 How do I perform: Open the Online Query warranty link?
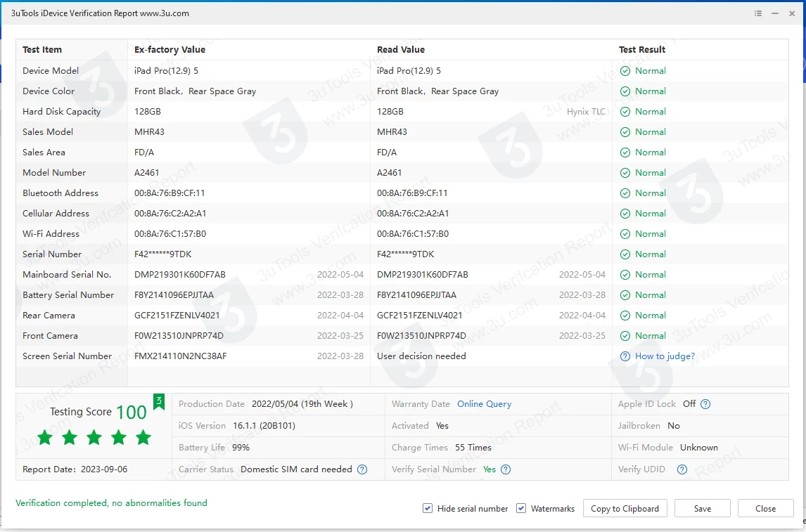484,404
